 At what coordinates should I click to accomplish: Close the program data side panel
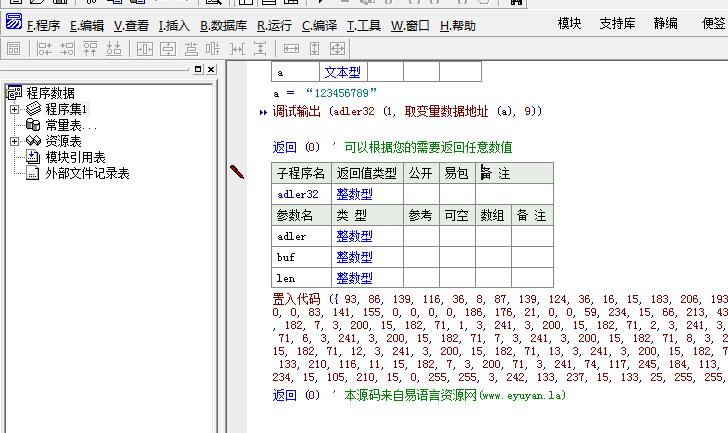(211, 69)
